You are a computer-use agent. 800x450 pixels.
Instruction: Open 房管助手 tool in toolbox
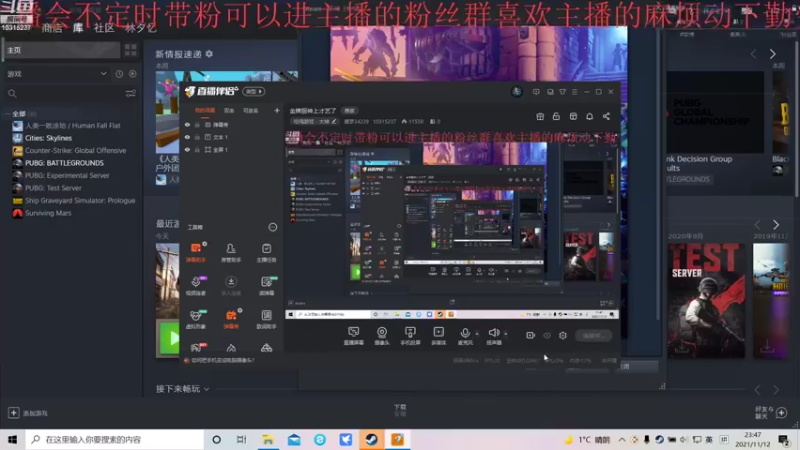[231, 253]
